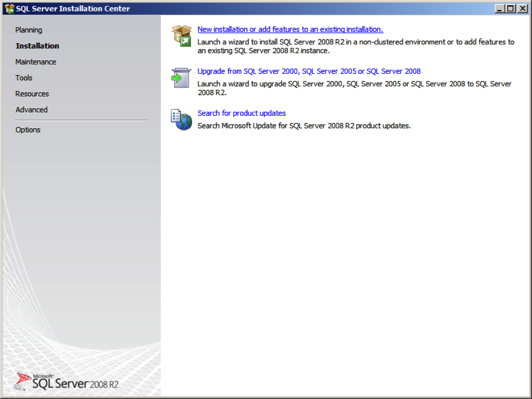Image resolution: width=532 pixels, height=399 pixels.
Task: Click the window title 'SQL Server Installation Center'
Action: click(73, 8)
